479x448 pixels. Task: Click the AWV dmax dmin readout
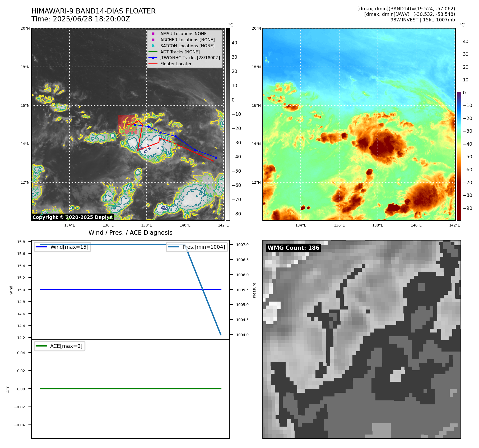click(x=410, y=14)
